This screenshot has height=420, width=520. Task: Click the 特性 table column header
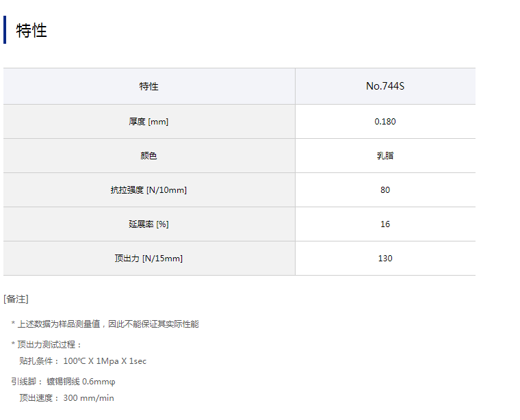(148, 86)
